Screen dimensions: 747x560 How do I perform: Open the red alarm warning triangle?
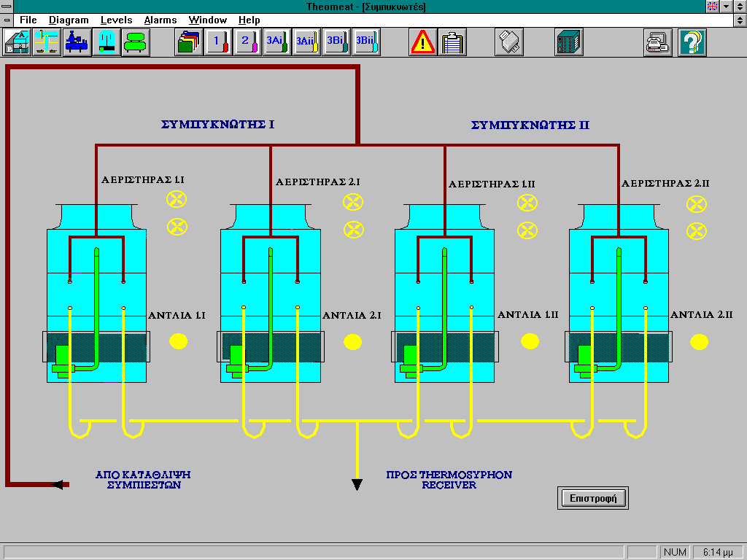(422, 42)
